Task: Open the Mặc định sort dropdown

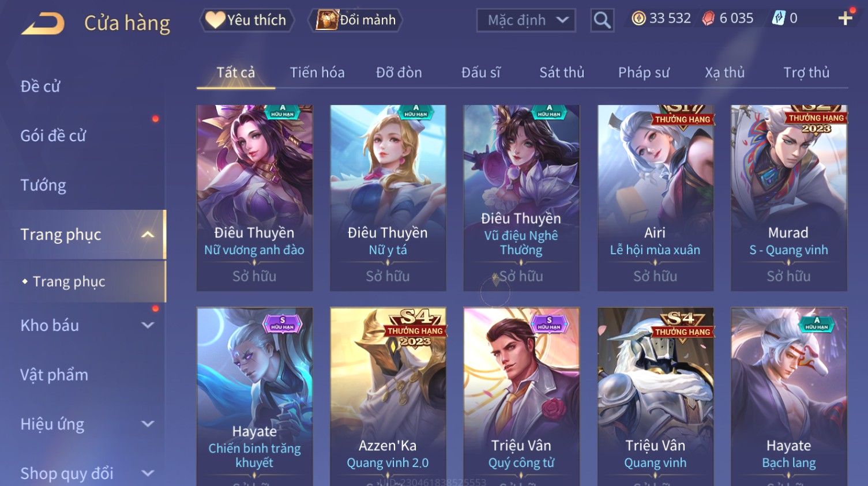Action: click(526, 21)
